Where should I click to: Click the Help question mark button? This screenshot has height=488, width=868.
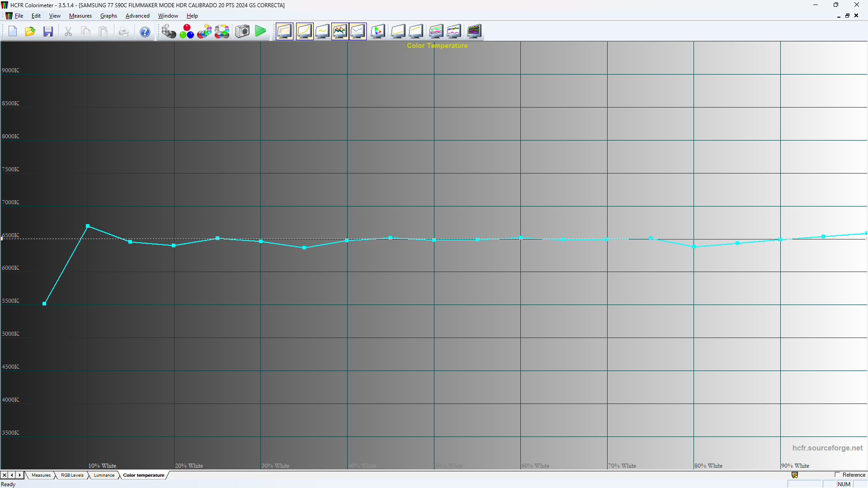click(x=145, y=31)
